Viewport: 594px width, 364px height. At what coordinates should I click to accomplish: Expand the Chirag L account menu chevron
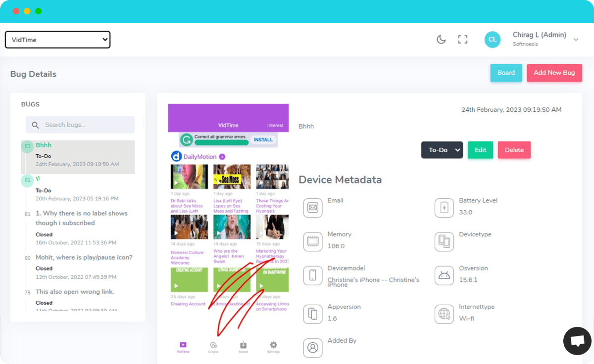pos(576,40)
